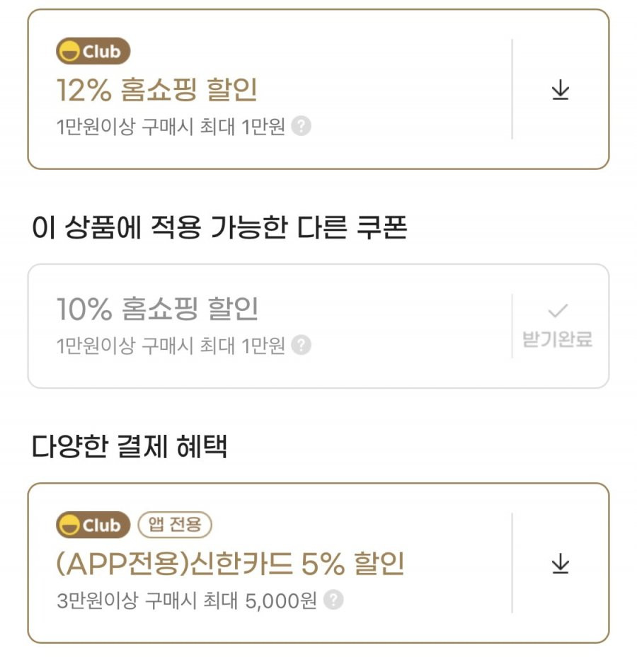
Task: Download the 12% 홈쇼핑 할인 coupon
Action: tap(560, 89)
